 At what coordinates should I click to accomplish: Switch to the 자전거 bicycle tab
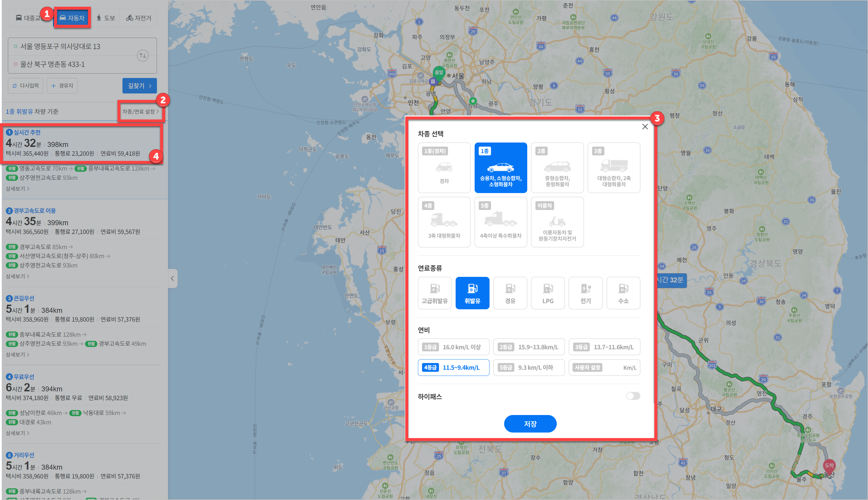click(x=139, y=18)
